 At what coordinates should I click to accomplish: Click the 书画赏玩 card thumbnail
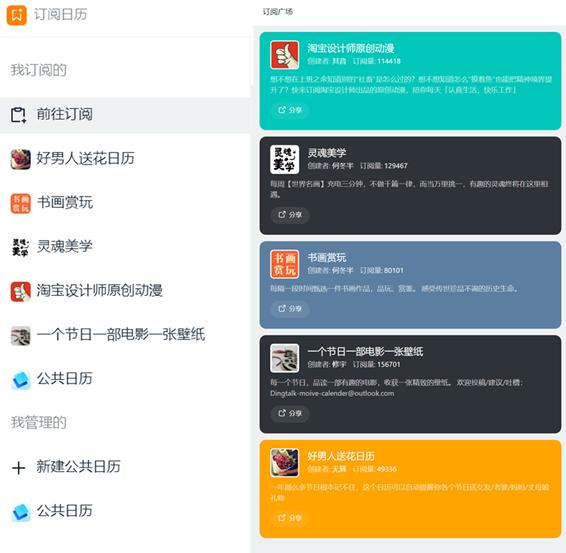click(284, 264)
